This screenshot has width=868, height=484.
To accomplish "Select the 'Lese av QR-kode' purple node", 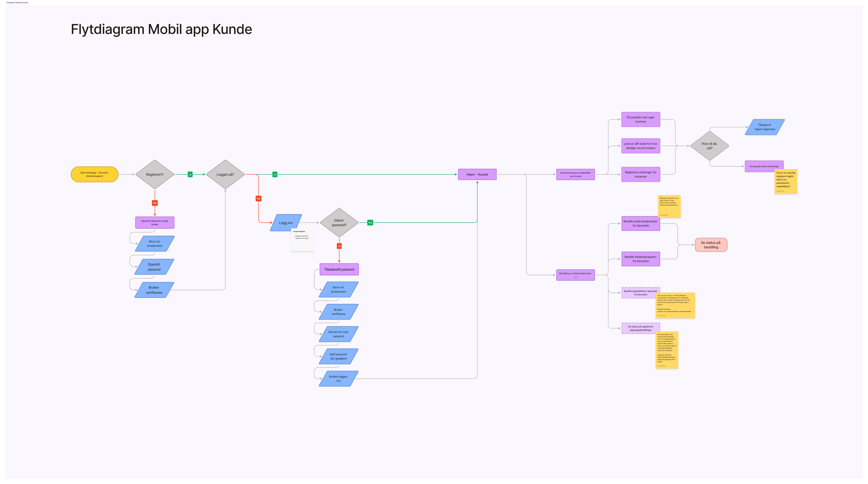I will 641,146.
